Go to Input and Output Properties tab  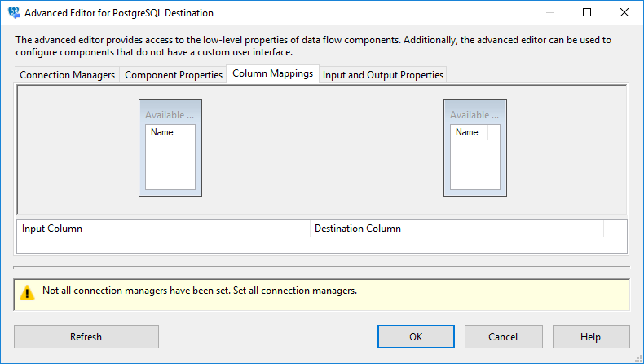pos(383,75)
